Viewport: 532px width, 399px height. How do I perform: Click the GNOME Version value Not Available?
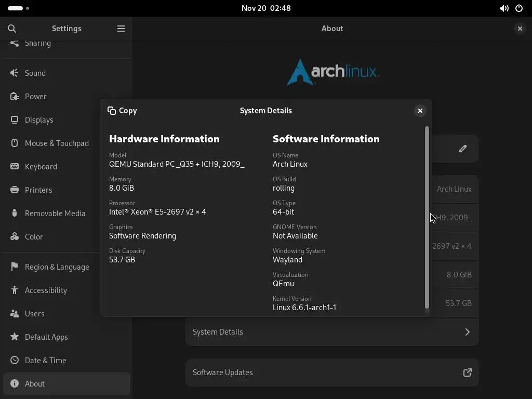[x=295, y=236]
